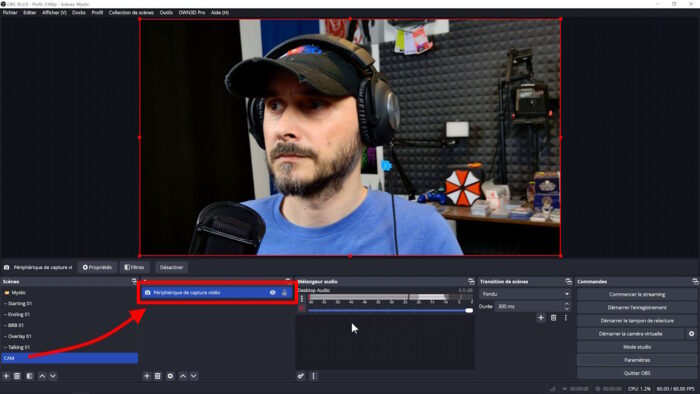Screen dimensions: 700x394
Task: Open the OWN3D Pro menu
Action: pos(192,12)
